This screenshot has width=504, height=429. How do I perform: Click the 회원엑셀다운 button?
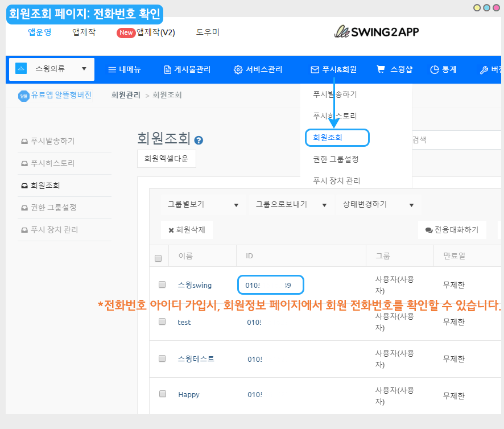pyautogui.click(x=167, y=159)
